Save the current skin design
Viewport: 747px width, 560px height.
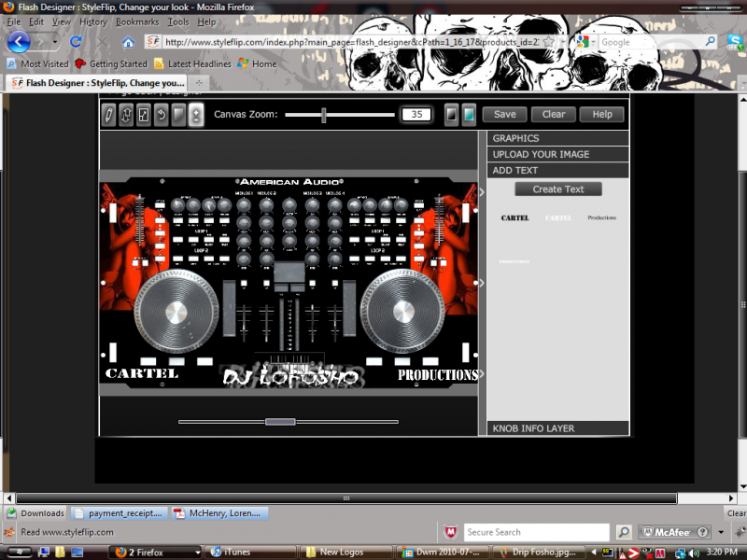pyautogui.click(x=504, y=114)
